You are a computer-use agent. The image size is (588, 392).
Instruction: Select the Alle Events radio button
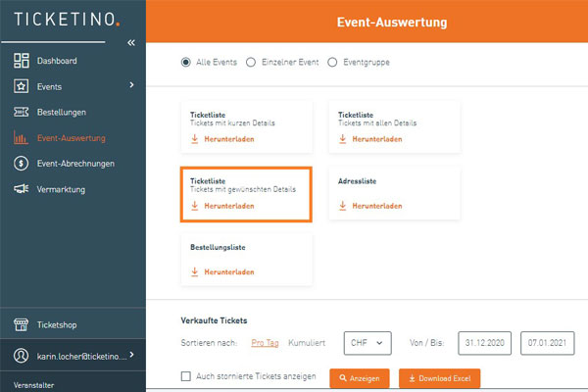point(186,62)
